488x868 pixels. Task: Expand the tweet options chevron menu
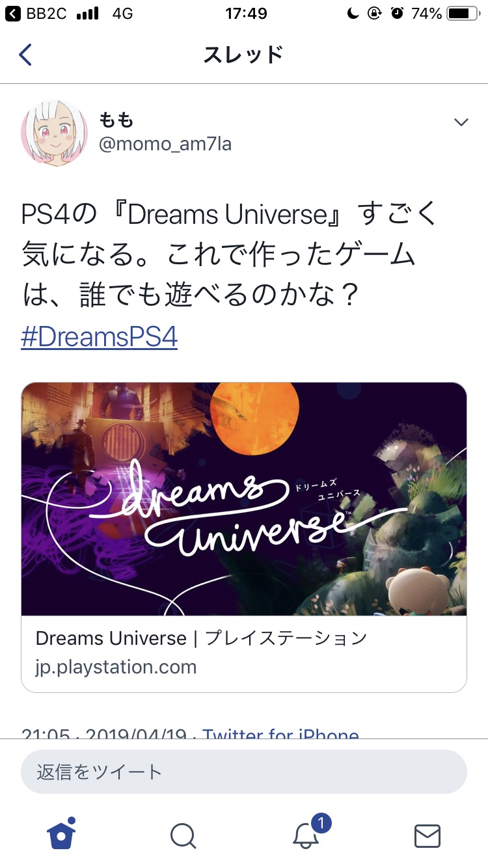click(461, 122)
